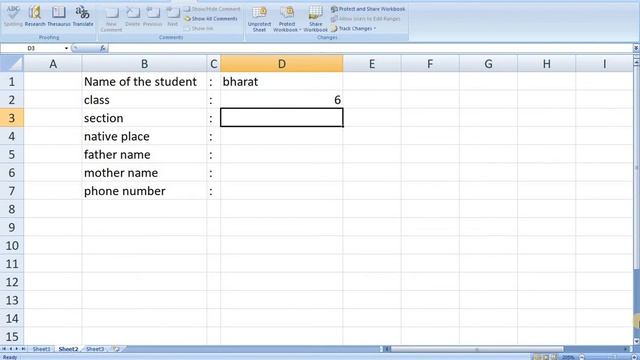640x360 pixels.
Task: Switch to the Sheet1 tab
Action: (x=41, y=349)
